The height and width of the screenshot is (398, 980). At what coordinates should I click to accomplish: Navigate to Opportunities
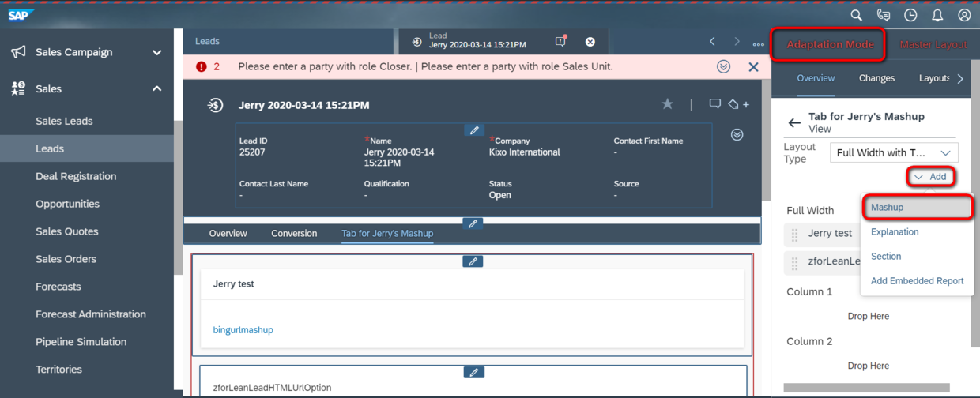(x=67, y=204)
